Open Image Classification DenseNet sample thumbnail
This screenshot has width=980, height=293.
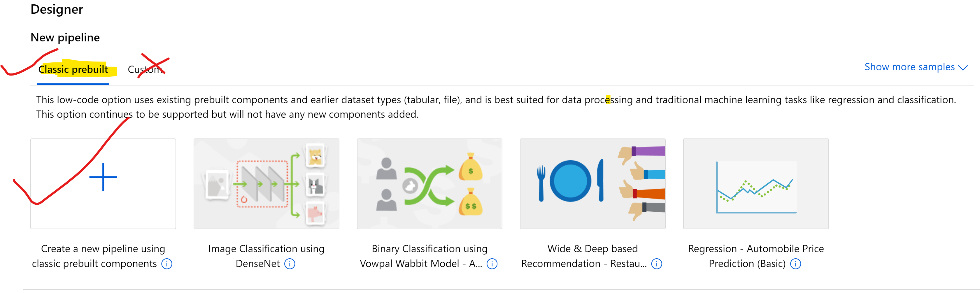click(266, 184)
